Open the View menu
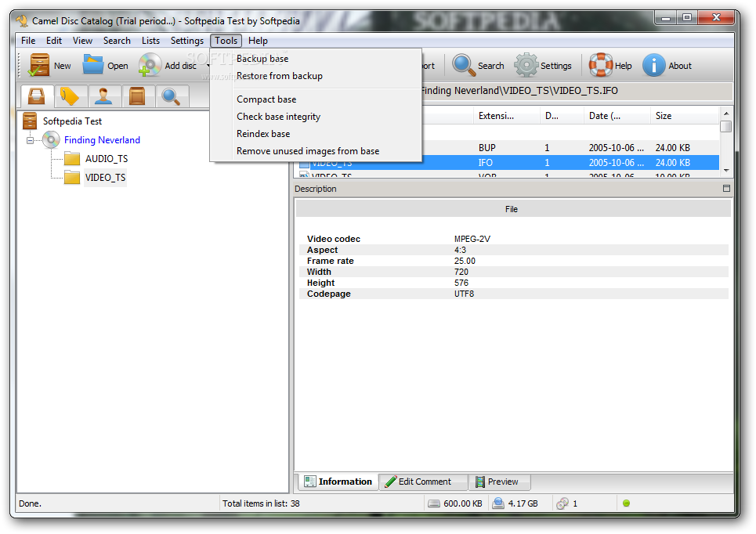756x534 pixels. click(x=82, y=41)
